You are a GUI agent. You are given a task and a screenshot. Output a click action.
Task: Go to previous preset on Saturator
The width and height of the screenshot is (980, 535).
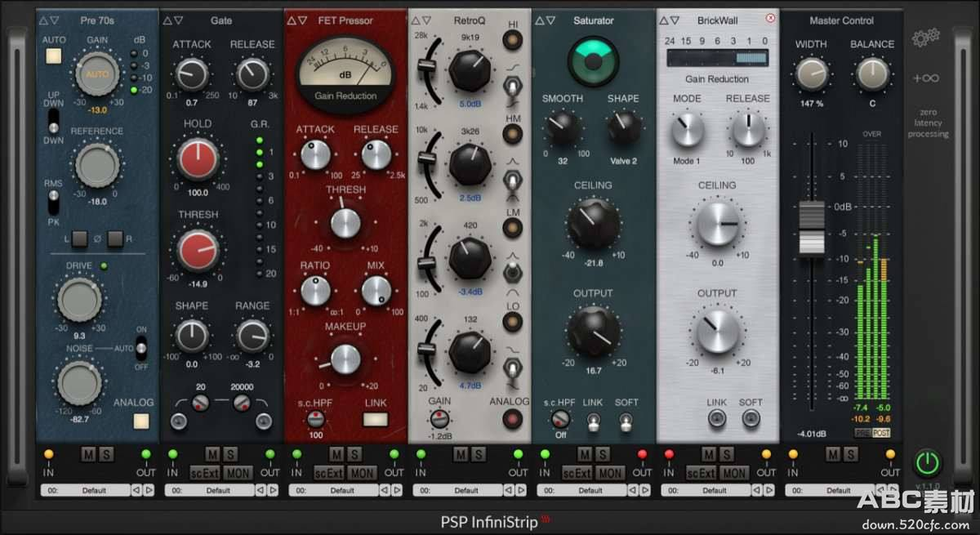(x=632, y=491)
